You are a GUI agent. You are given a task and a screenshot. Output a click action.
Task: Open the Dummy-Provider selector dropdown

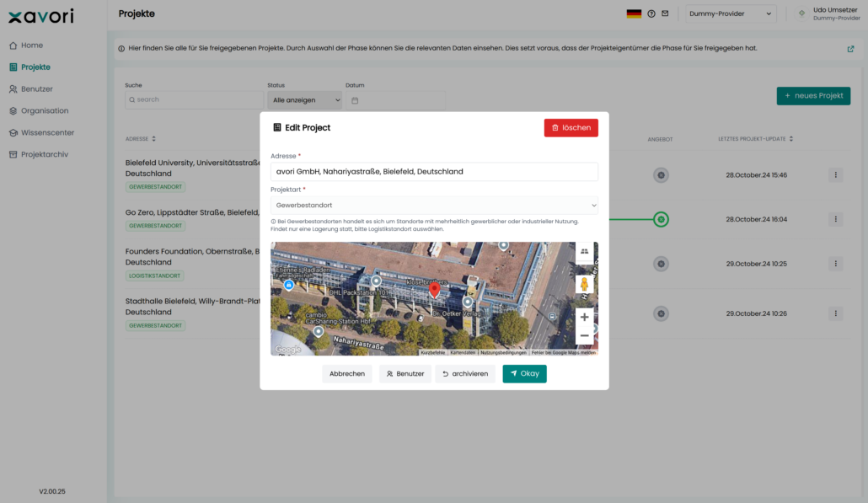tap(730, 13)
